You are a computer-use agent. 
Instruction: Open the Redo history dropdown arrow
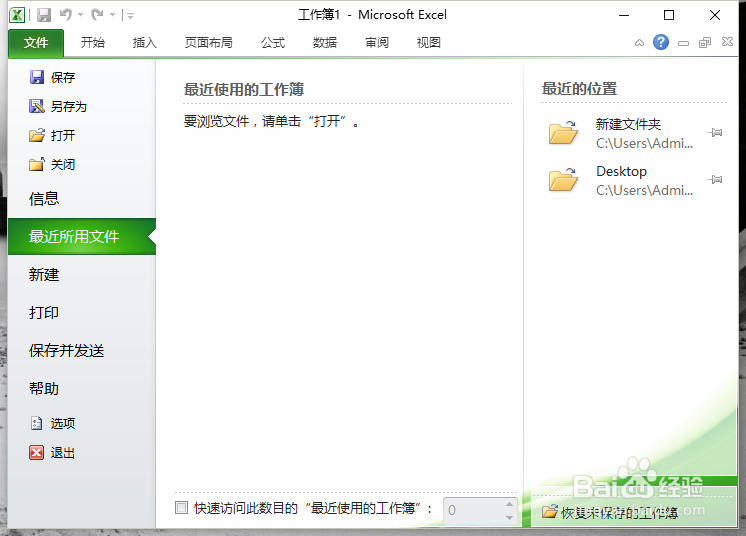point(113,15)
